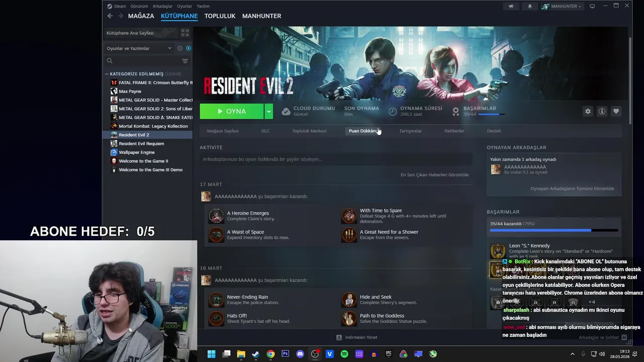The width and height of the screenshot is (644, 362).
Task: Show game info icon
Action: coord(602,111)
